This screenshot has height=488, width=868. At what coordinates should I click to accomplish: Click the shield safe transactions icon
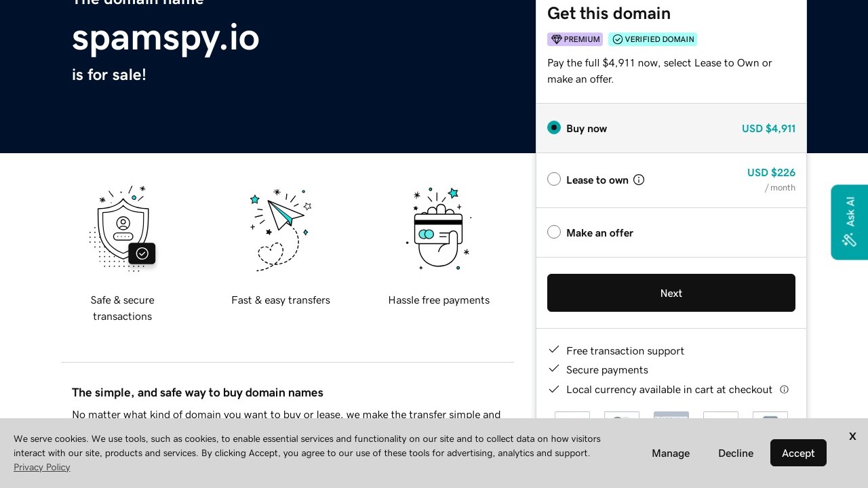[x=123, y=228]
